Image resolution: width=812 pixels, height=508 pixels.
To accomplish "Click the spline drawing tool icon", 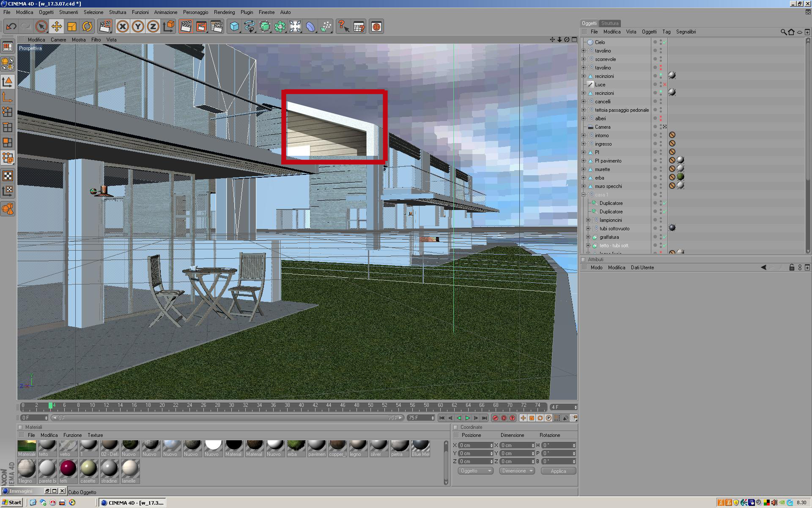I will pos(249,27).
